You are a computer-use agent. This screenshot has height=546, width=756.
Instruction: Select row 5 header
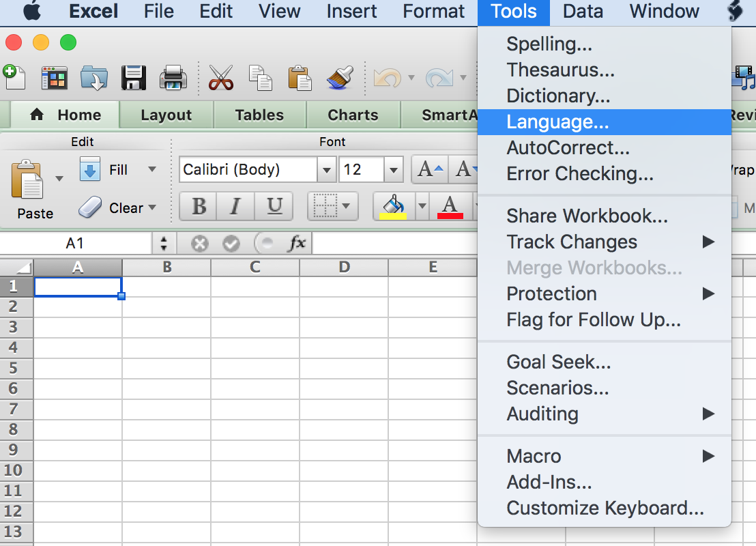[16, 369]
